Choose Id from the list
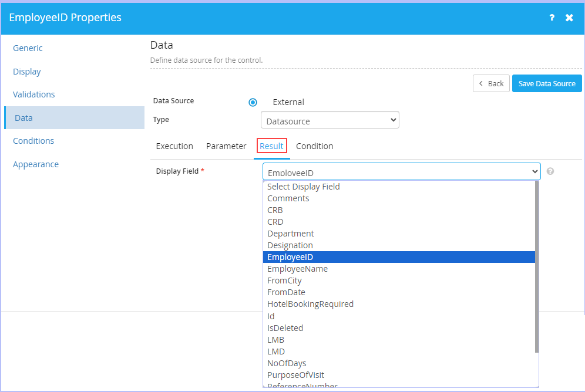585x392 pixels. pyautogui.click(x=399, y=316)
